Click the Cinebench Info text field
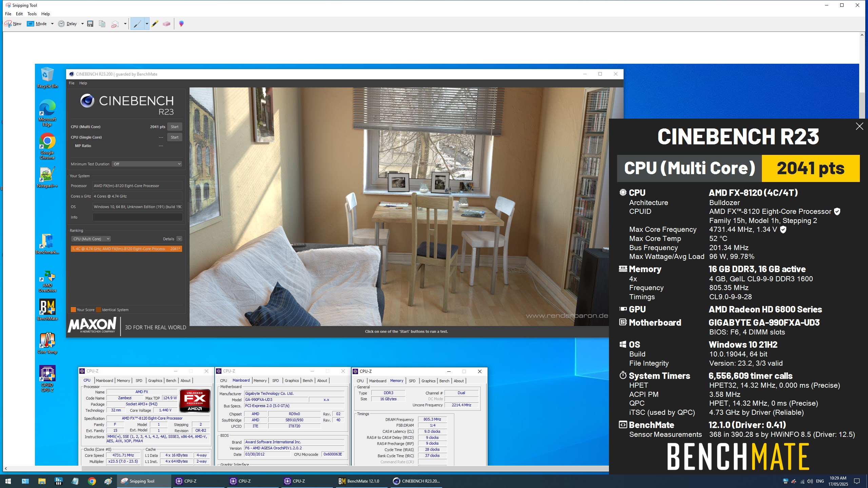The image size is (868, 488). pyautogui.click(x=137, y=217)
